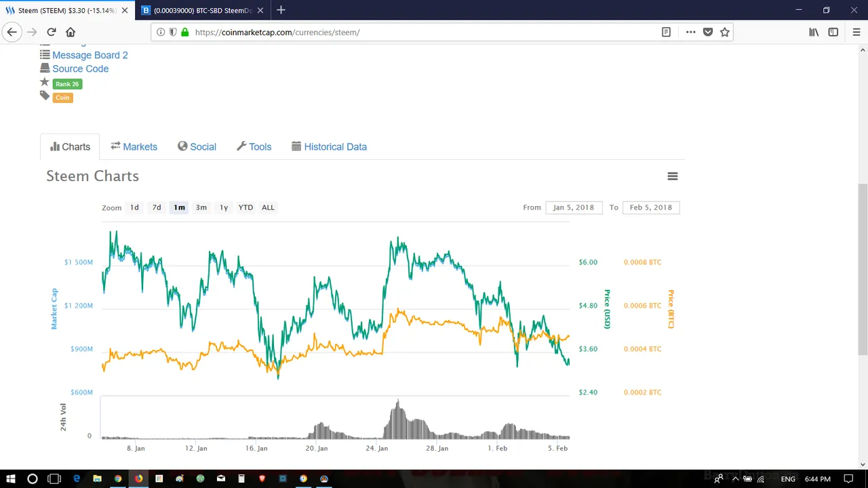Toggle the Market Cap series legend
Screen dimensions: 868x488
coord(54,308)
